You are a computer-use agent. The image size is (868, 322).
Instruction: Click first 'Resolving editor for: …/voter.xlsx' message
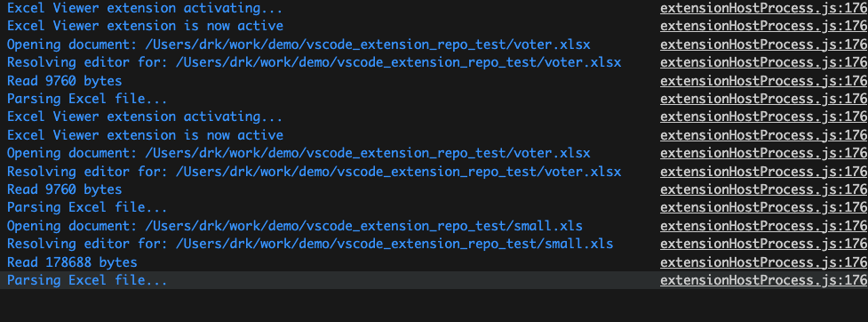[314, 62]
